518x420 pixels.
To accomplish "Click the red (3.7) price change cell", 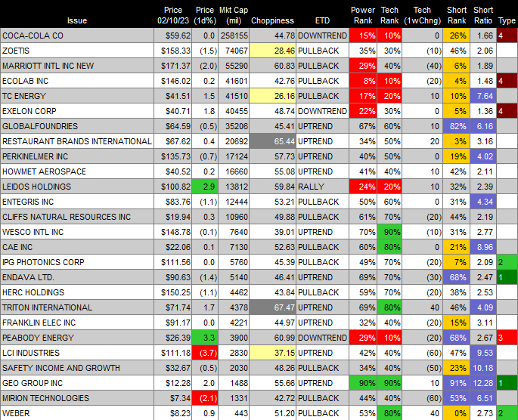I will coord(205,353).
